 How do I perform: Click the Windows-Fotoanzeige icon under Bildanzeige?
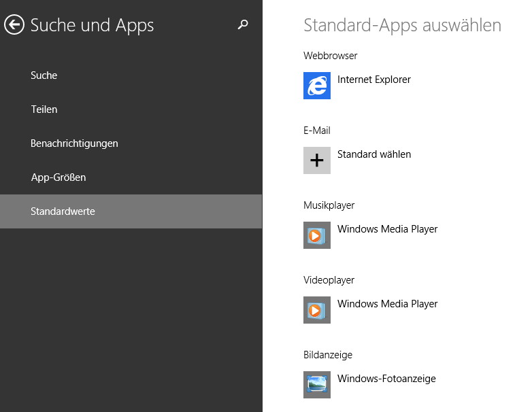click(317, 385)
